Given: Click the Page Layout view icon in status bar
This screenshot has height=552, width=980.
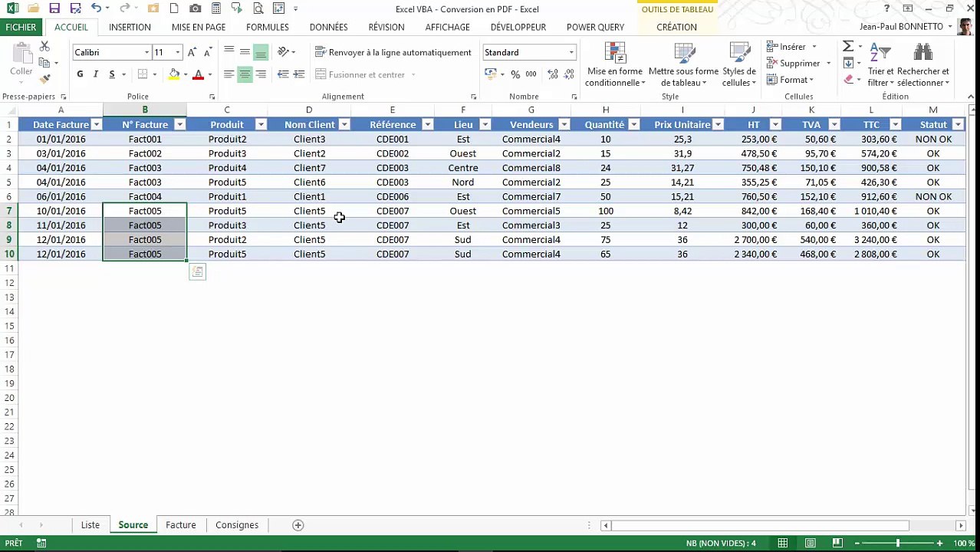Looking at the screenshot, I should [x=811, y=544].
